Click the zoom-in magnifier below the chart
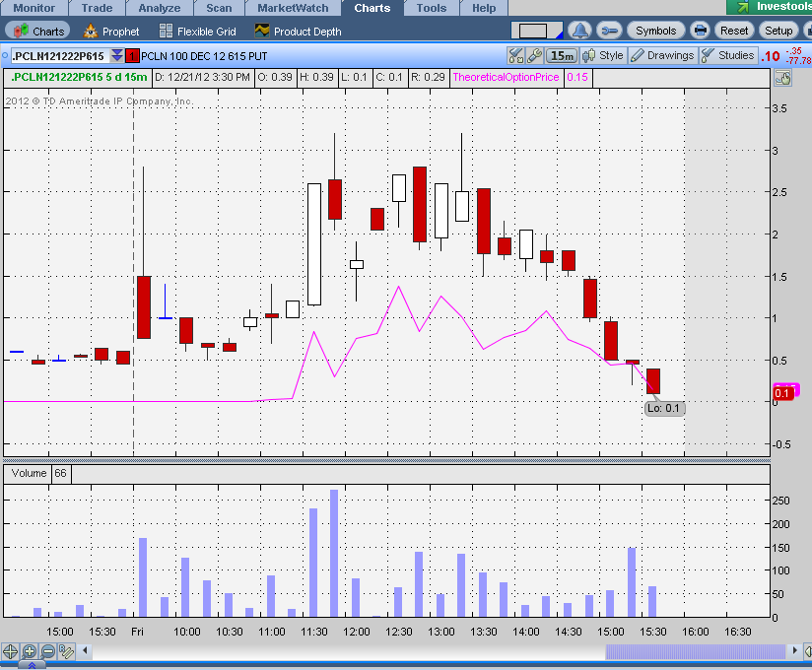 tap(29, 651)
